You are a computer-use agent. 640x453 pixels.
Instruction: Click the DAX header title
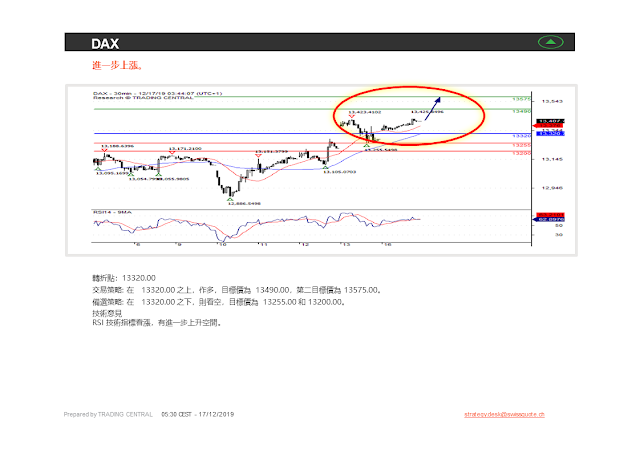tap(105, 44)
